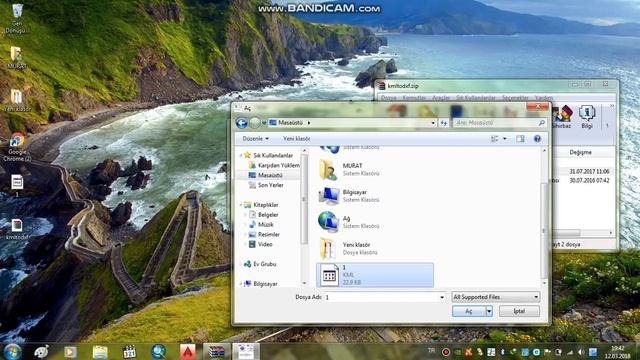Open recent locations arrow beside forward button
Screen dimensions: 640x360
click(x=264, y=123)
